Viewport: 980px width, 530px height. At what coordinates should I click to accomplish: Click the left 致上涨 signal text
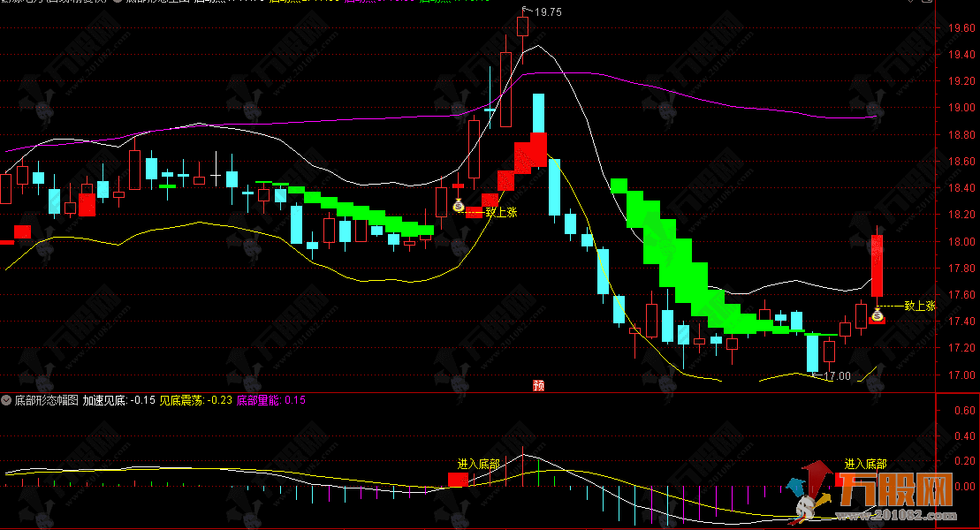click(x=501, y=211)
